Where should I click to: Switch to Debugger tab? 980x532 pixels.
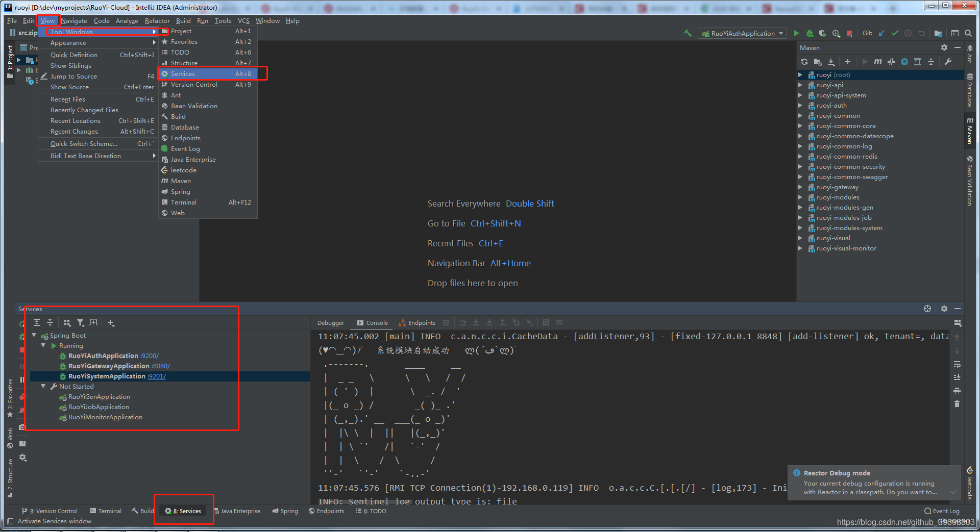[331, 322]
